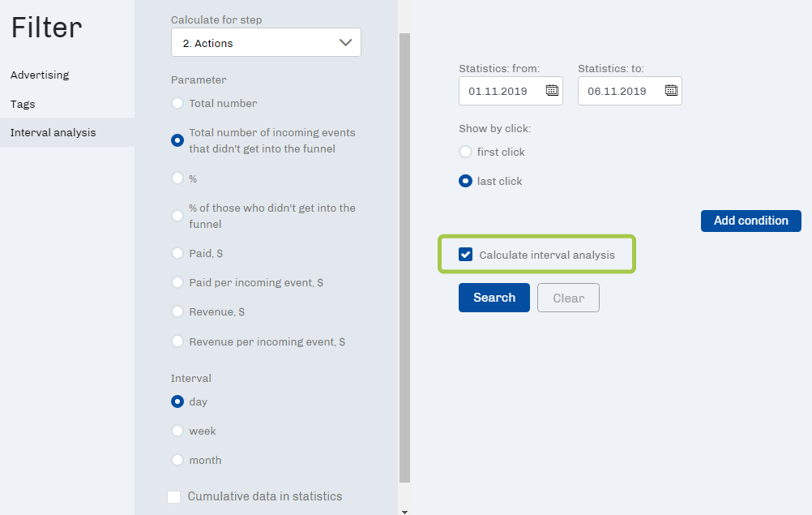Select first click option

click(465, 152)
